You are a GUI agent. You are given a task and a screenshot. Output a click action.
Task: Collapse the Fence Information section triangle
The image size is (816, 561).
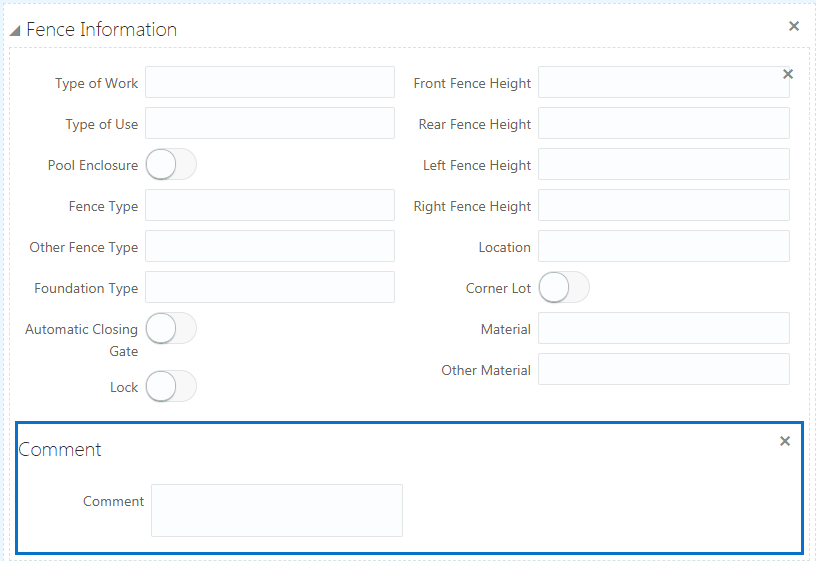[15, 31]
